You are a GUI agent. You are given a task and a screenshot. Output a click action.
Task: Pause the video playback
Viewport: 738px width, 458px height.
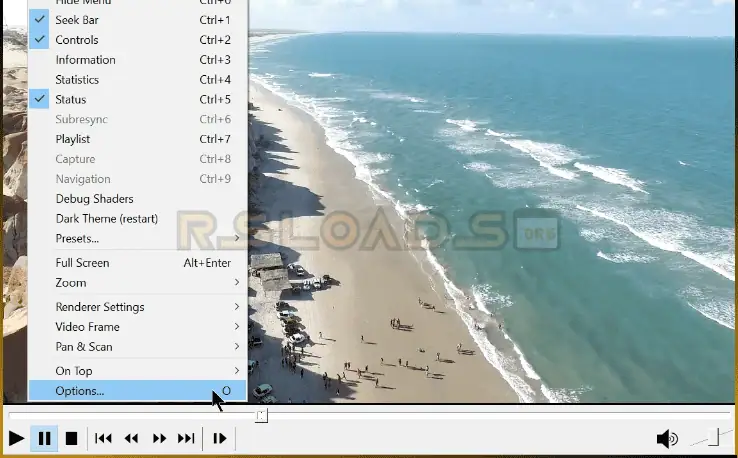44,438
